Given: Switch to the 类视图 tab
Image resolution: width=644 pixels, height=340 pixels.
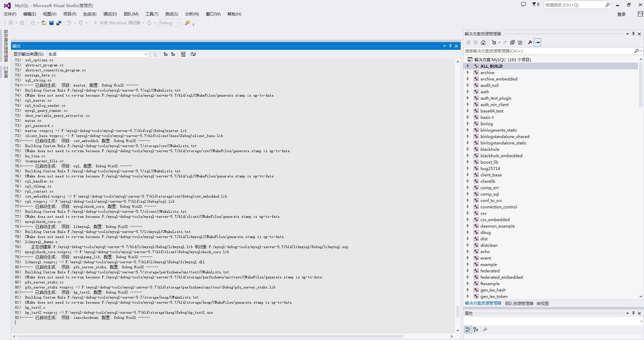Looking at the screenshot, I should 542,303.
